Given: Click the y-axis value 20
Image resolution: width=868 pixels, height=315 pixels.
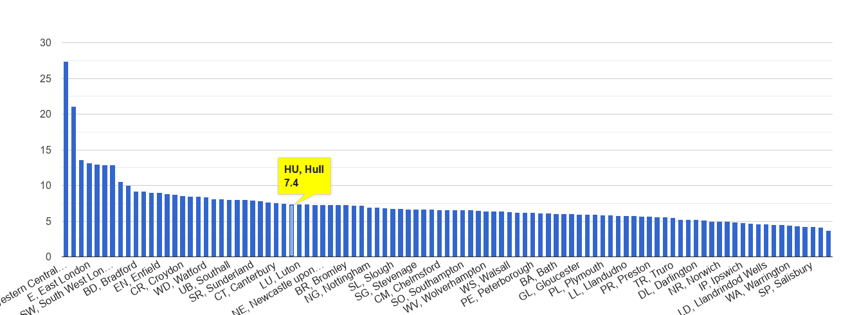Looking at the screenshot, I should coord(46,114).
